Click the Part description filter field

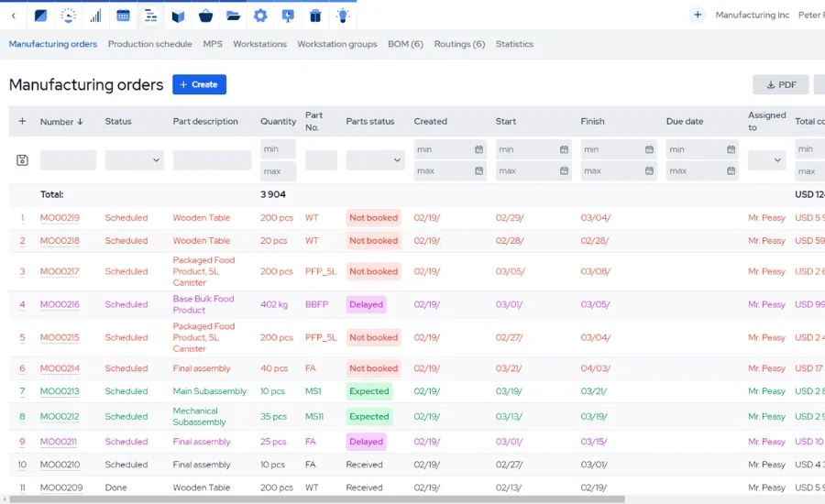point(212,160)
